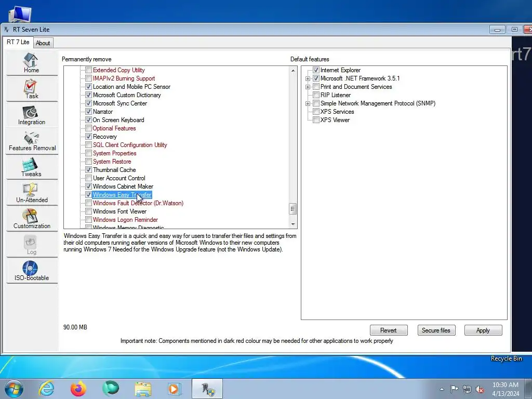The image size is (532, 399).
Task: Uncheck the Narrator checkbox
Action: click(88, 112)
